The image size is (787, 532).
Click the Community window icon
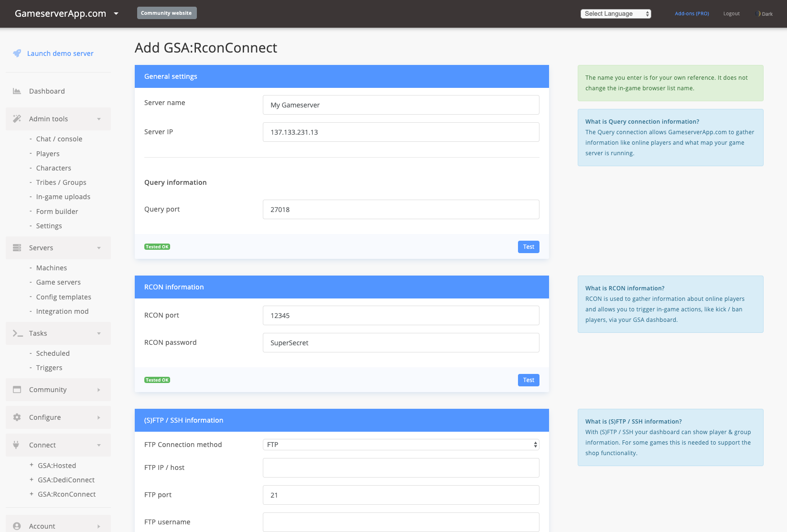[x=17, y=390]
